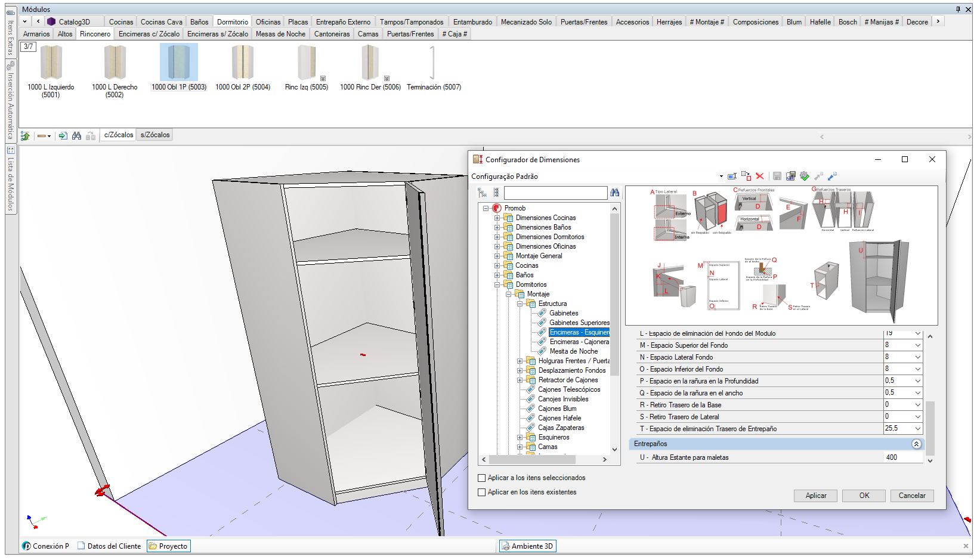Image resolution: width=977 pixels, height=560 pixels.
Task: Click the blue import arrow icon in the dialog toolbar
Action: click(x=833, y=176)
